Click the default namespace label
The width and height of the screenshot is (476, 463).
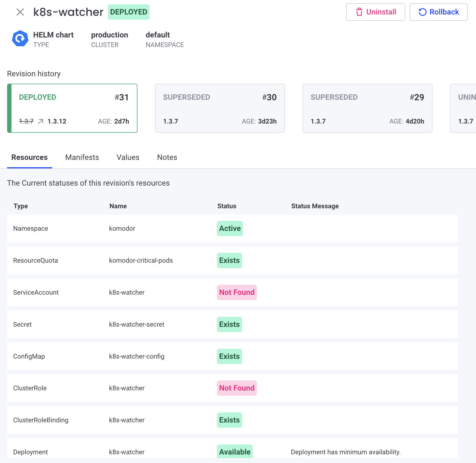coord(158,35)
